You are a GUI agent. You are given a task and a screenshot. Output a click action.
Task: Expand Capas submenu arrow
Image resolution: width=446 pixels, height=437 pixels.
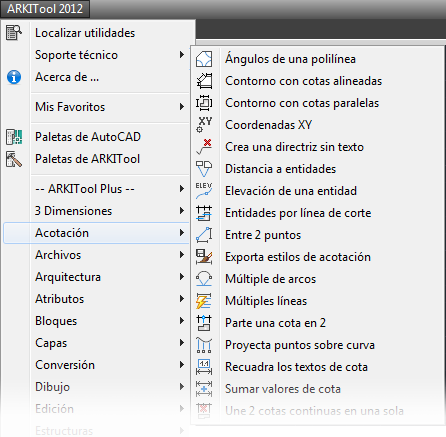click(x=182, y=343)
